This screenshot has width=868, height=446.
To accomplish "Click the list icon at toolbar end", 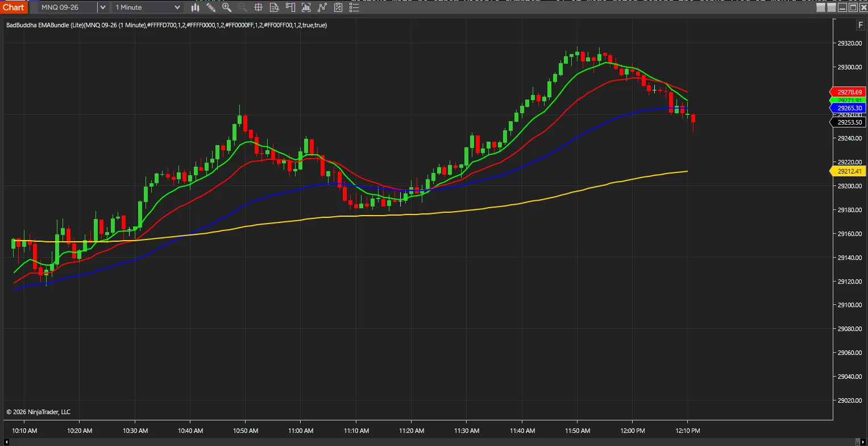I will coord(354,7).
